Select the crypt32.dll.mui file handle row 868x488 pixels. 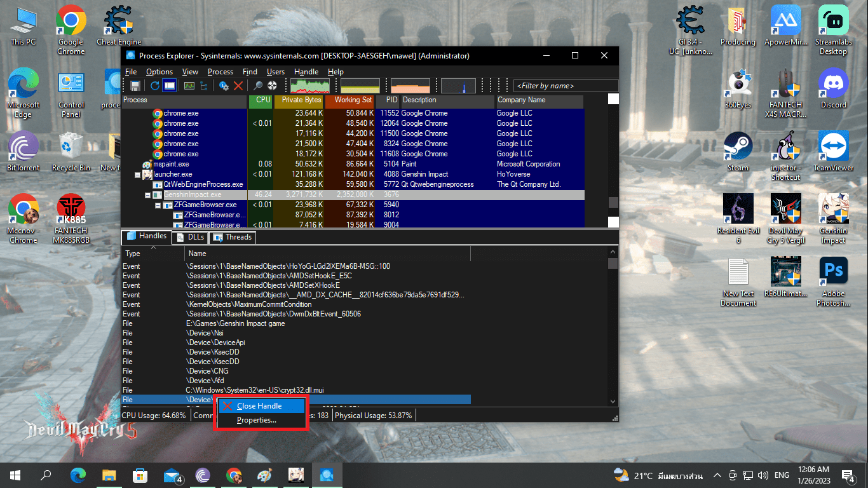[296, 390]
